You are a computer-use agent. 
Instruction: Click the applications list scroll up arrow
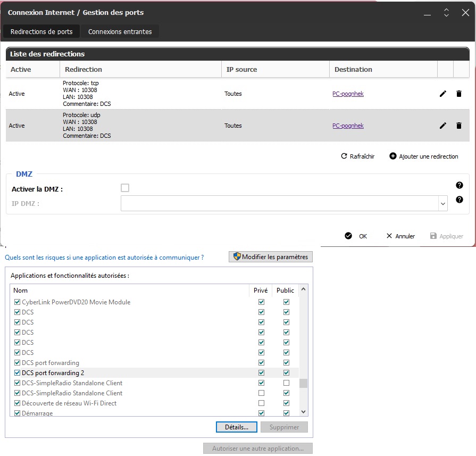coord(303,289)
